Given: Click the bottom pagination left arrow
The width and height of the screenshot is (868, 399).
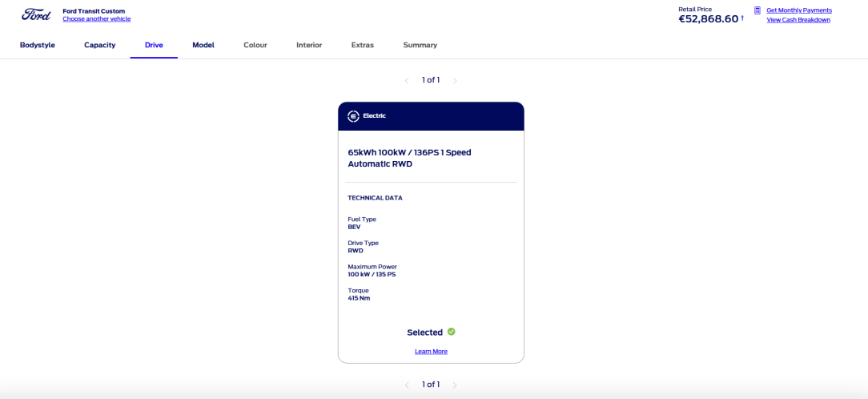Looking at the screenshot, I should tap(407, 385).
